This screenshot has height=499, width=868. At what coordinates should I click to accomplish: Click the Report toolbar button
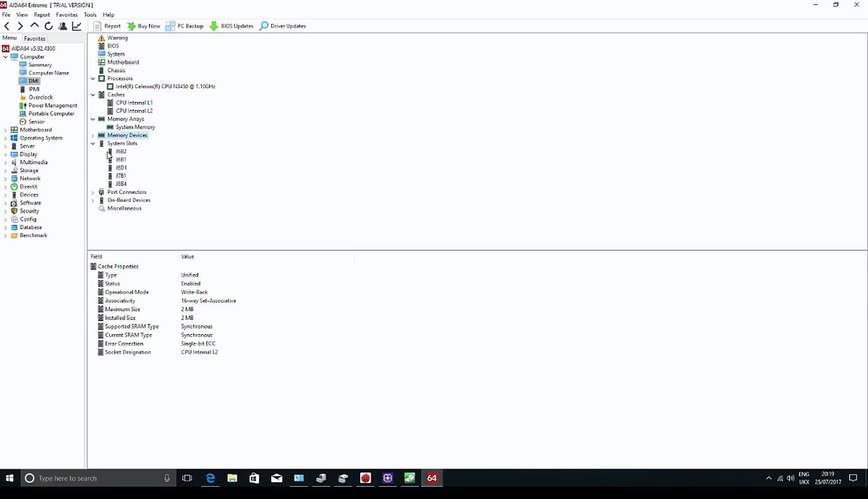(107, 26)
